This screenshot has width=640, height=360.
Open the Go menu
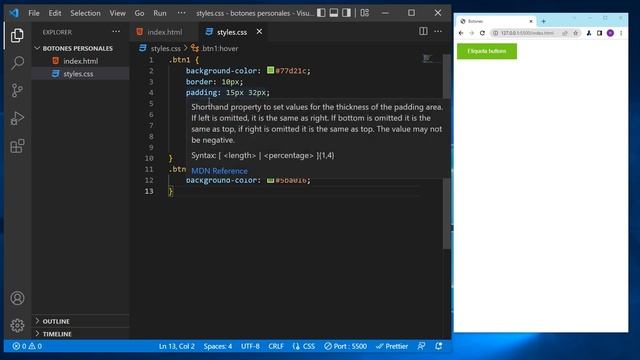[139, 13]
